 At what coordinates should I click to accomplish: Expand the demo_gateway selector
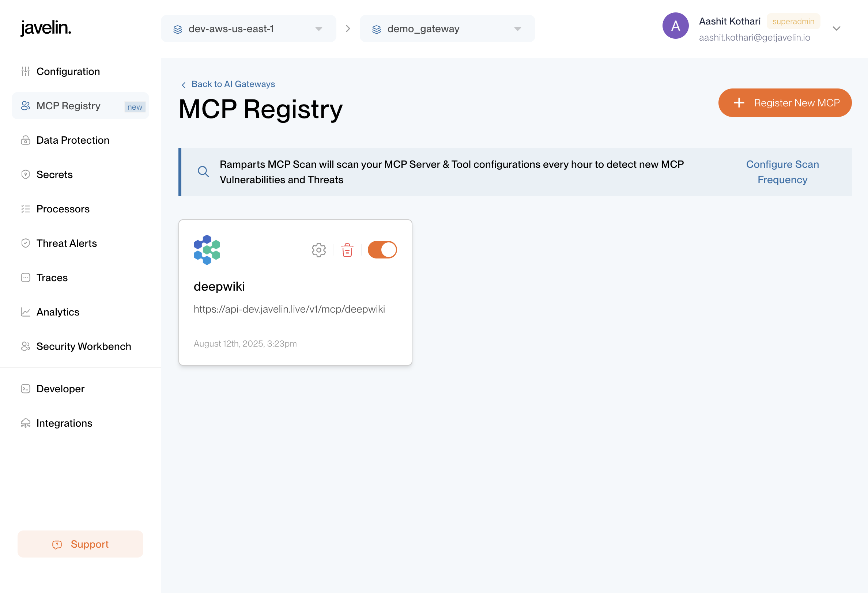pos(447,29)
